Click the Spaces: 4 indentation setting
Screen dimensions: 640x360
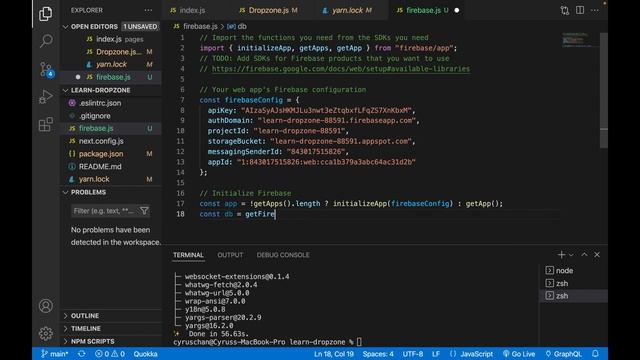point(378,354)
